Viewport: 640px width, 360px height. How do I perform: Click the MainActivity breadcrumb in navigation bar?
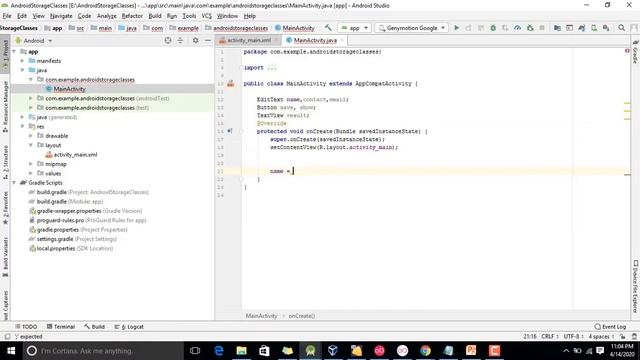[x=295, y=28]
